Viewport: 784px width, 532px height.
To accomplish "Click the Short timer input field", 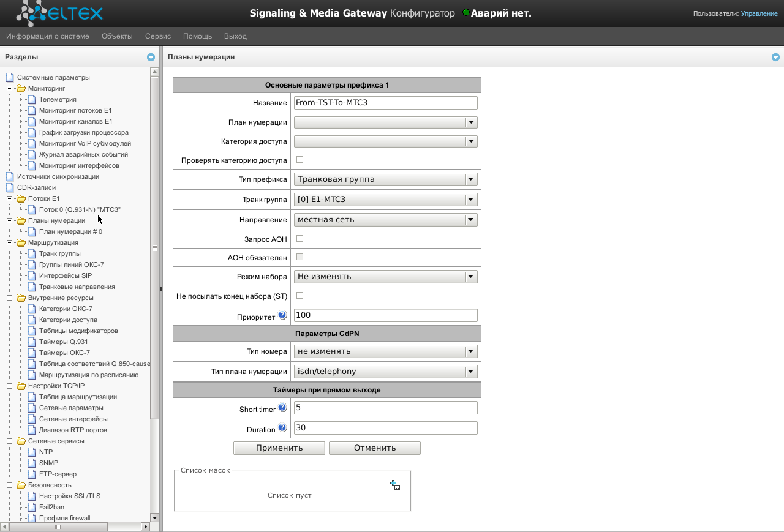I will click(386, 408).
